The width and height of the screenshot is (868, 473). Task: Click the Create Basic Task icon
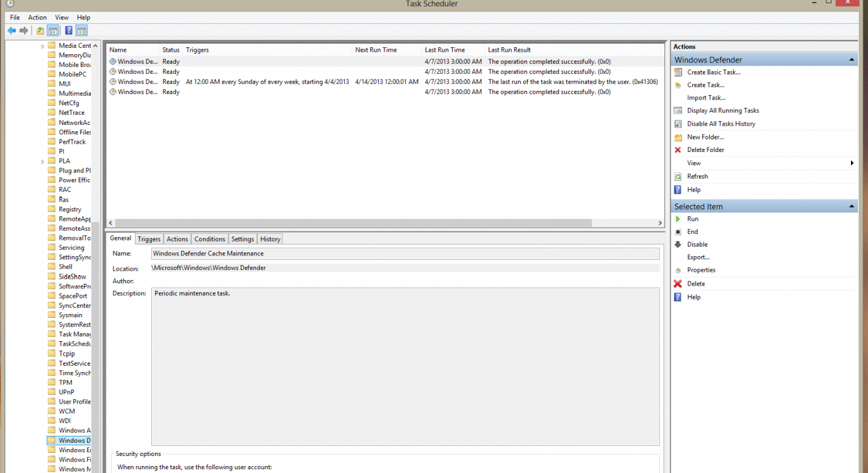pos(678,72)
